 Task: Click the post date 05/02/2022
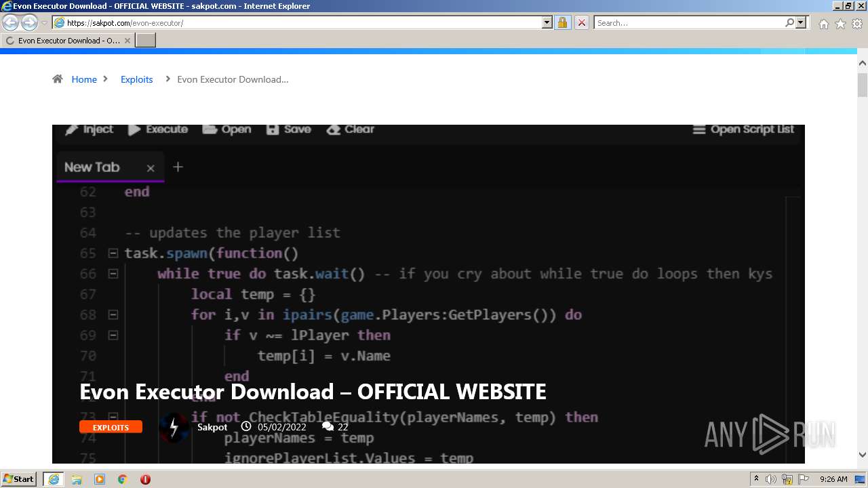coord(282,427)
